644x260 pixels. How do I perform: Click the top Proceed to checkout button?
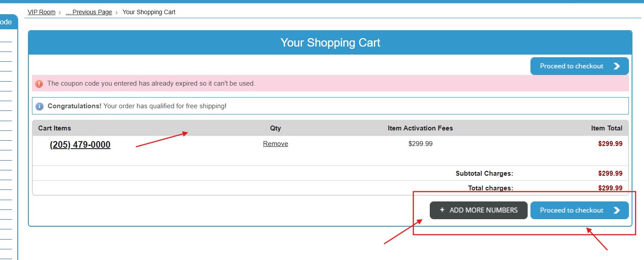point(580,66)
